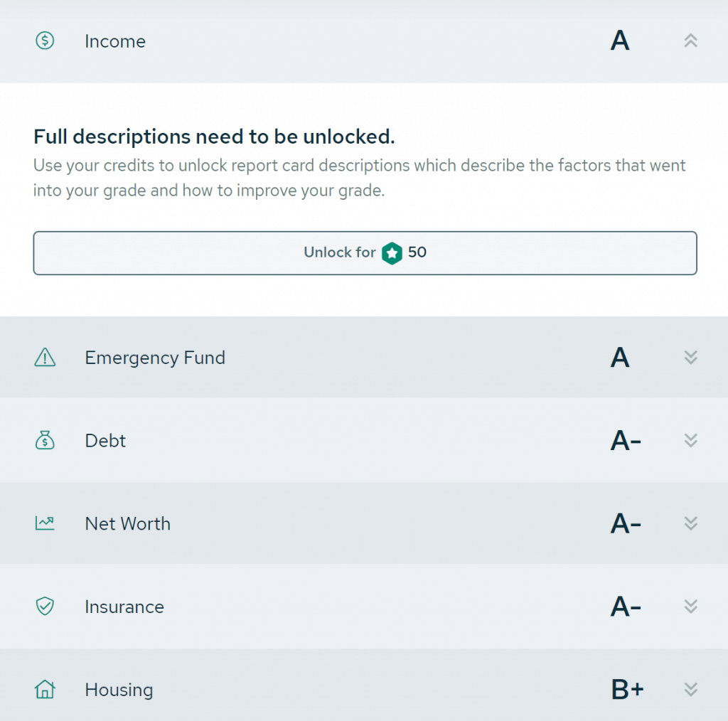
Task: Click the Insurance shield checkmark icon
Action: tap(45, 606)
